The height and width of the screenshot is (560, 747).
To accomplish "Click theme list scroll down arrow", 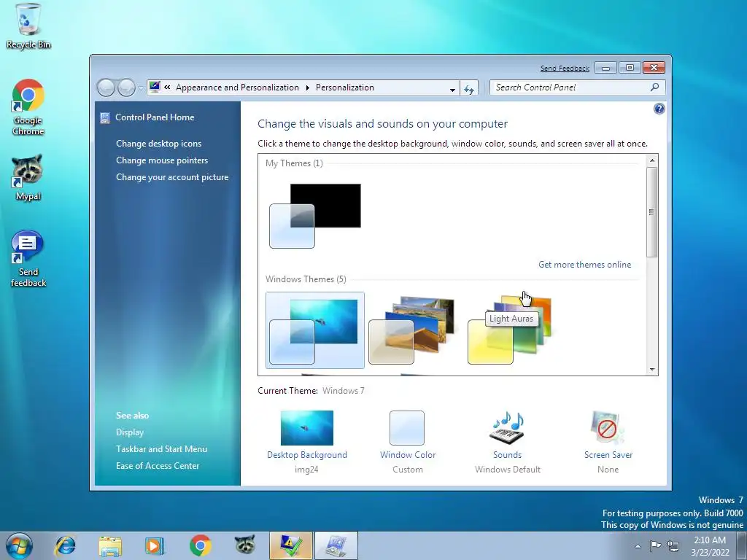I will (x=652, y=370).
